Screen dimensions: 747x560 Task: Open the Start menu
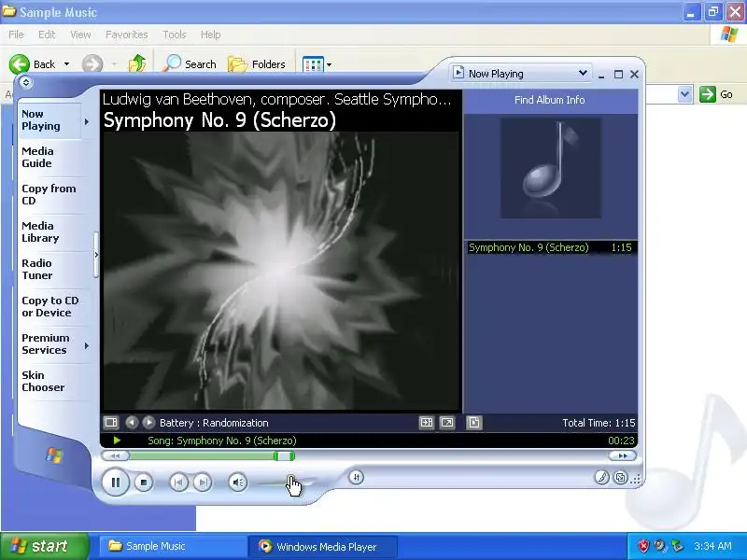pyautogui.click(x=45, y=546)
